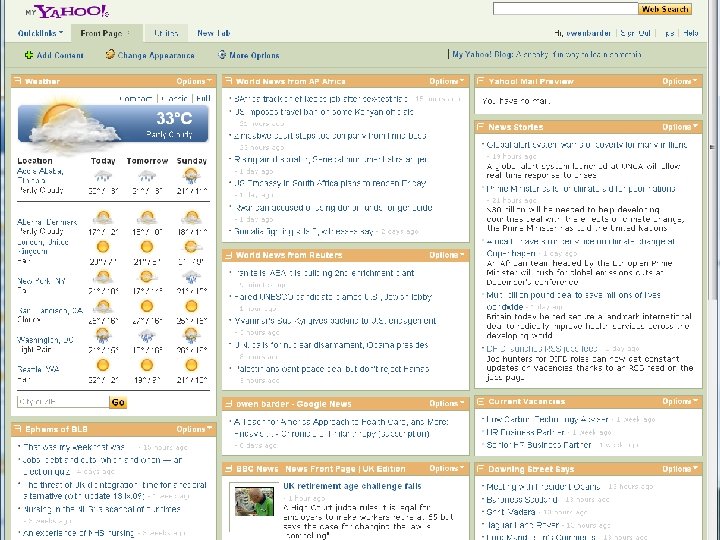The image size is (720, 540).
Task: Open the Tips link beside Help
Action: (669, 33)
